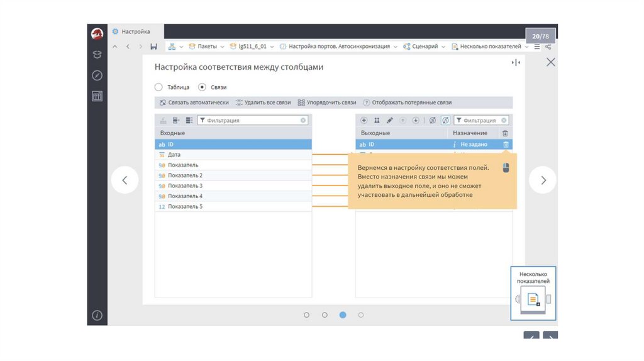
Task: Click the split panel icon near the close button
Action: coord(516,62)
